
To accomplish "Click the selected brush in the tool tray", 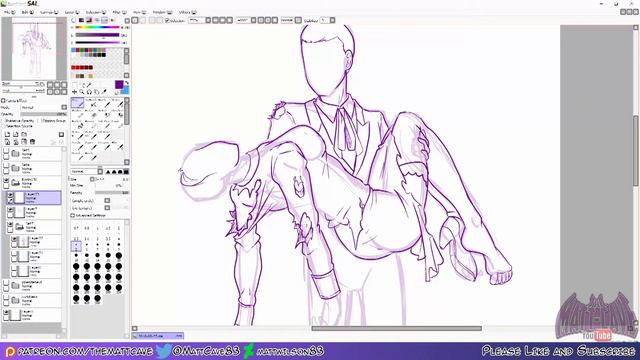I will click(x=77, y=103).
